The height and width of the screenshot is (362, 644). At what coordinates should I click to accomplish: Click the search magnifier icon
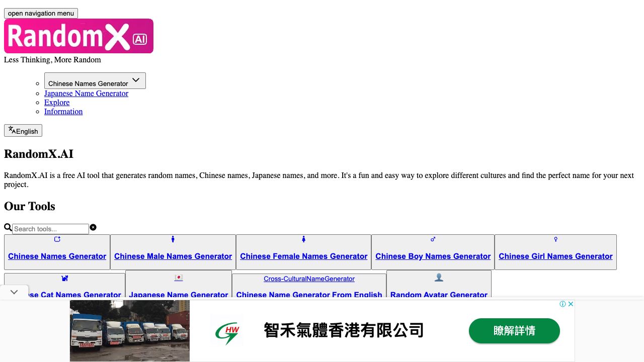coord(8,227)
